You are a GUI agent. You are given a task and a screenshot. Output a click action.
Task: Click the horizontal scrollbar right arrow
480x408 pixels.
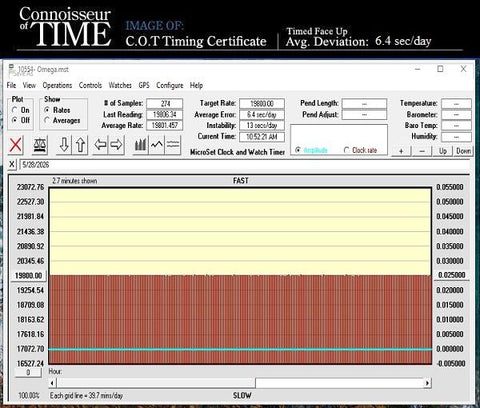427,383
